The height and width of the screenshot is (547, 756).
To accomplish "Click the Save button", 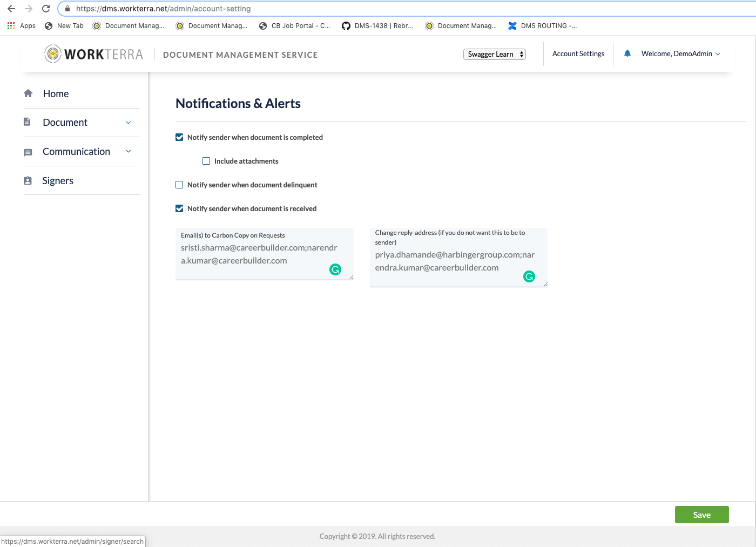I will pos(702,515).
